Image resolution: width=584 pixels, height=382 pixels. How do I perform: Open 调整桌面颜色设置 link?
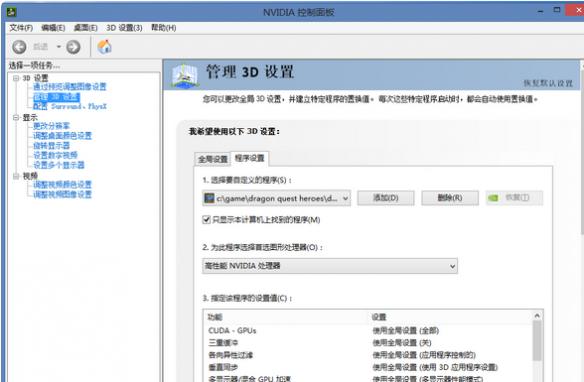(62, 136)
